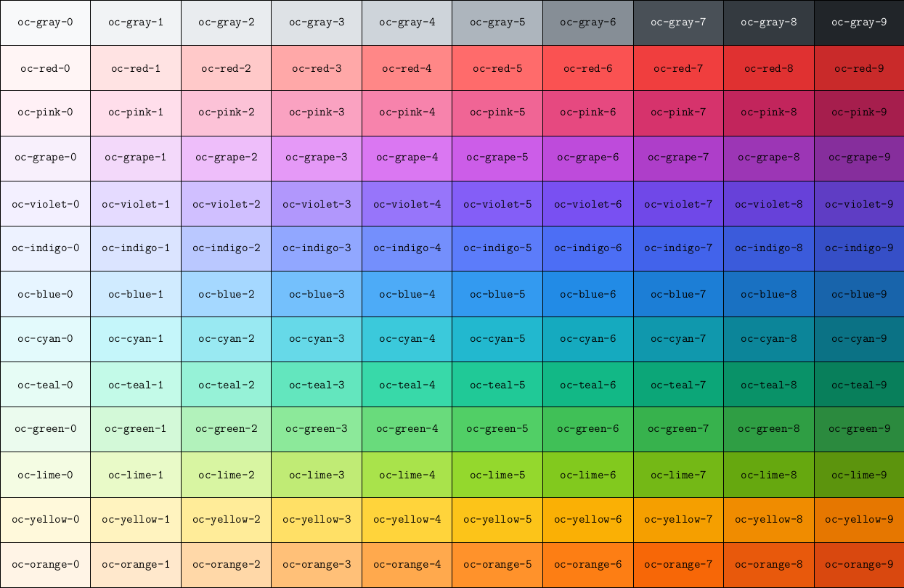Choose the oc-yellow-4 color swatch
Image resolution: width=904 pixels, height=588 pixels.
pos(407,520)
